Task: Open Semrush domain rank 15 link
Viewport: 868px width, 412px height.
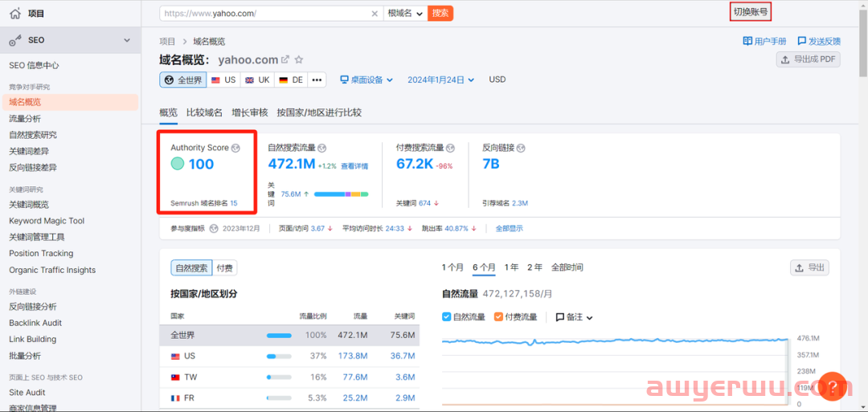Action: click(234, 203)
